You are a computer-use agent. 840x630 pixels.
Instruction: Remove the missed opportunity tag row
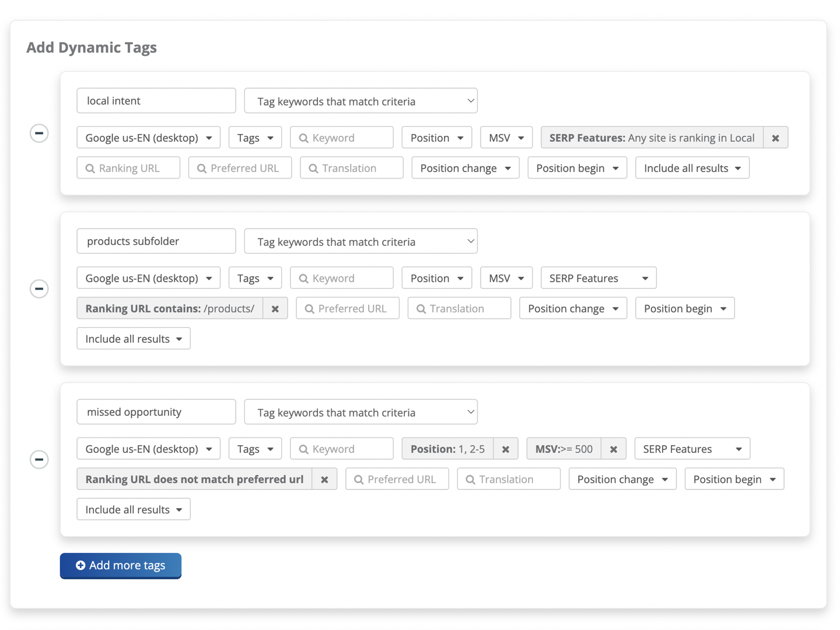pyautogui.click(x=39, y=460)
